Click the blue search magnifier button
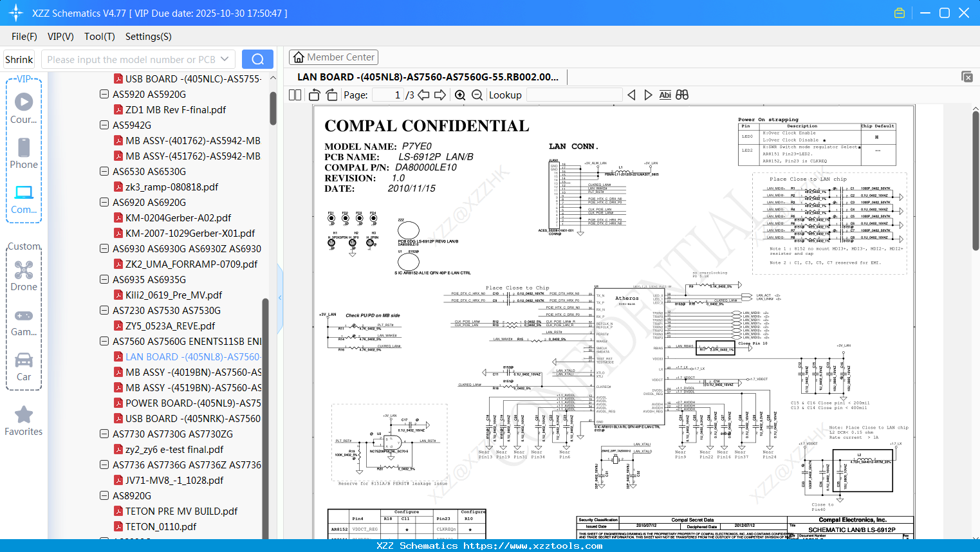Screen dimensions: 980x552 tap(257, 59)
